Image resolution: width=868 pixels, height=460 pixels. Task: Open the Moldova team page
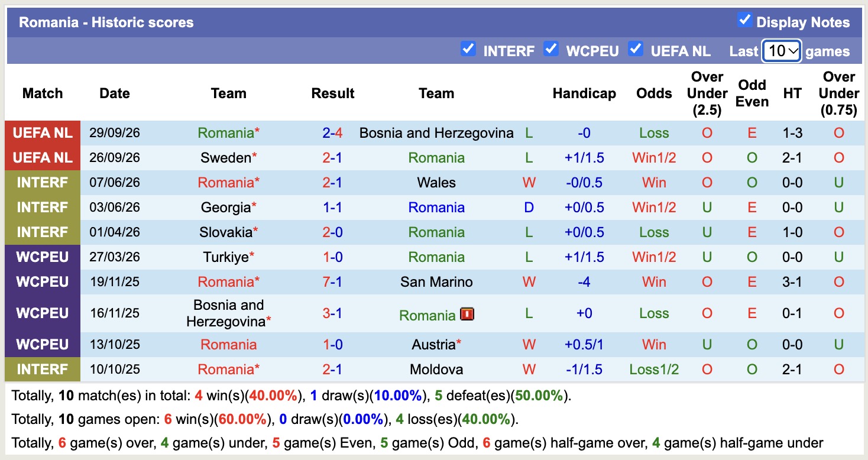click(x=436, y=370)
